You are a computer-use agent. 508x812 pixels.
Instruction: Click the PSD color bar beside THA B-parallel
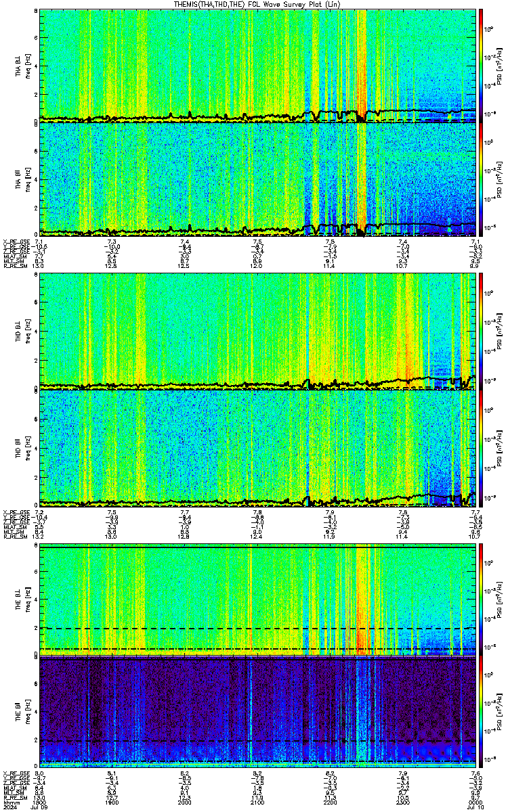click(x=482, y=179)
